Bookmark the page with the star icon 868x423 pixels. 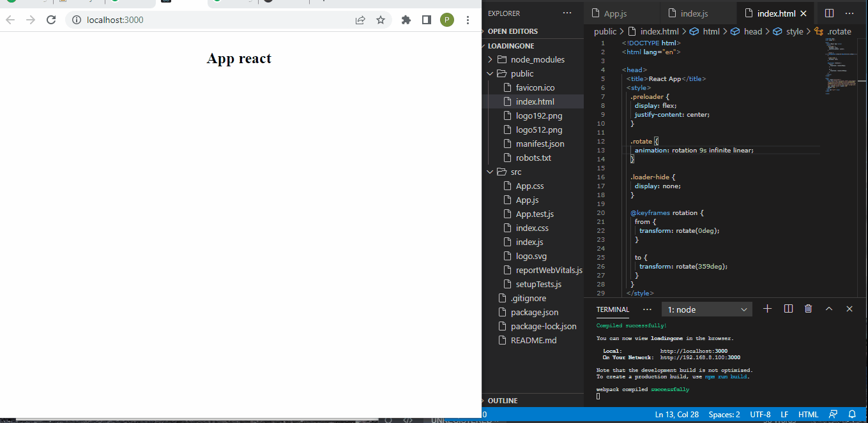(x=381, y=20)
